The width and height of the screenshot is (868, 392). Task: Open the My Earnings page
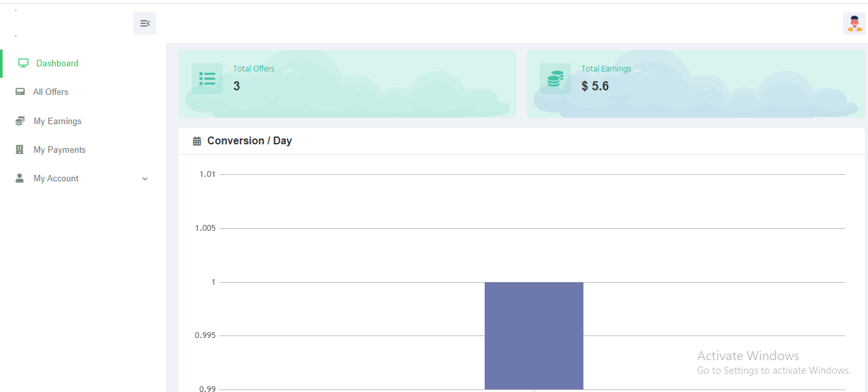point(57,121)
